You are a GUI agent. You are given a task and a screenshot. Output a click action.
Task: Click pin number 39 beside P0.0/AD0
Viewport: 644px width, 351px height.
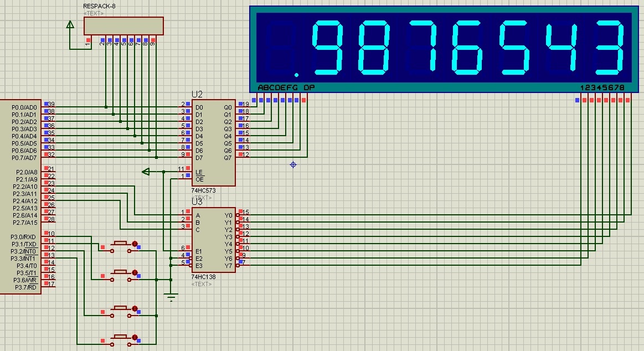click(x=51, y=104)
